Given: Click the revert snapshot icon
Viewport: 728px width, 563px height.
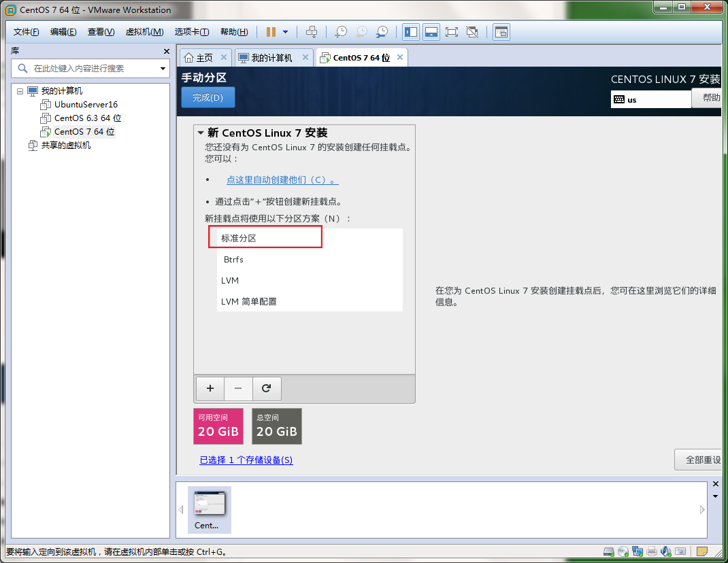Looking at the screenshot, I should point(362,32).
